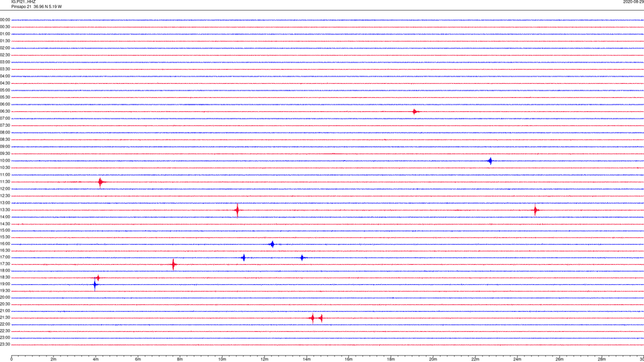The image size is (644, 362).
Task: Click the 24m axis tick label
Action: point(517,359)
